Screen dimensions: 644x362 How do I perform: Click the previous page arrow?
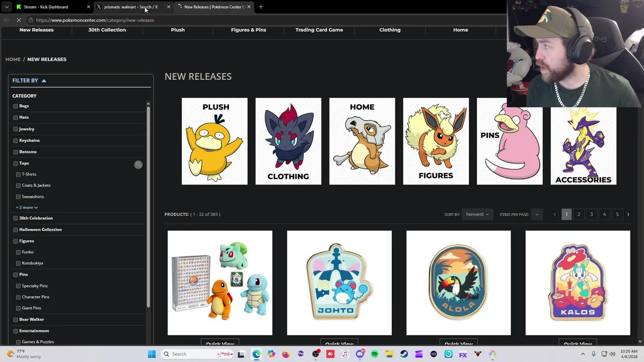pyautogui.click(x=554, y=214)
